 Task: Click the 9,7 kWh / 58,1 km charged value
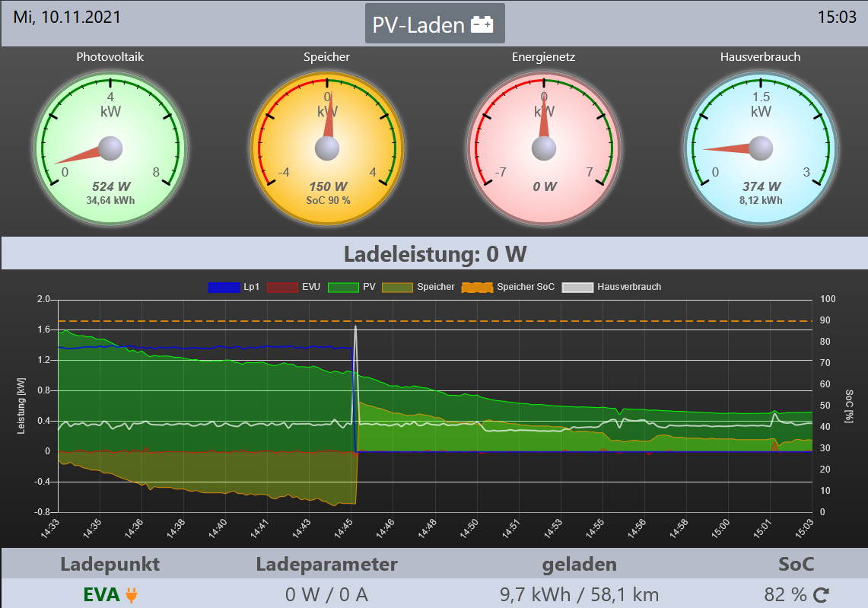tap(580, 594)
